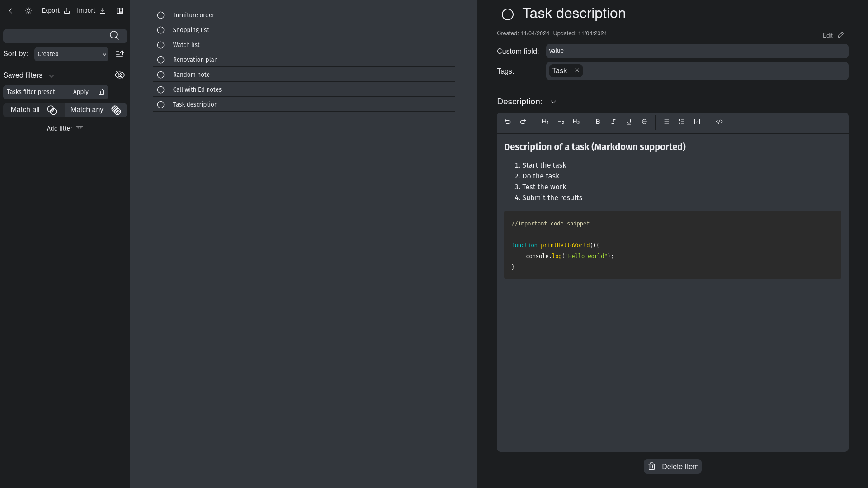
Task: Toggle the large Task description completion circle
Action: (508, 15)
